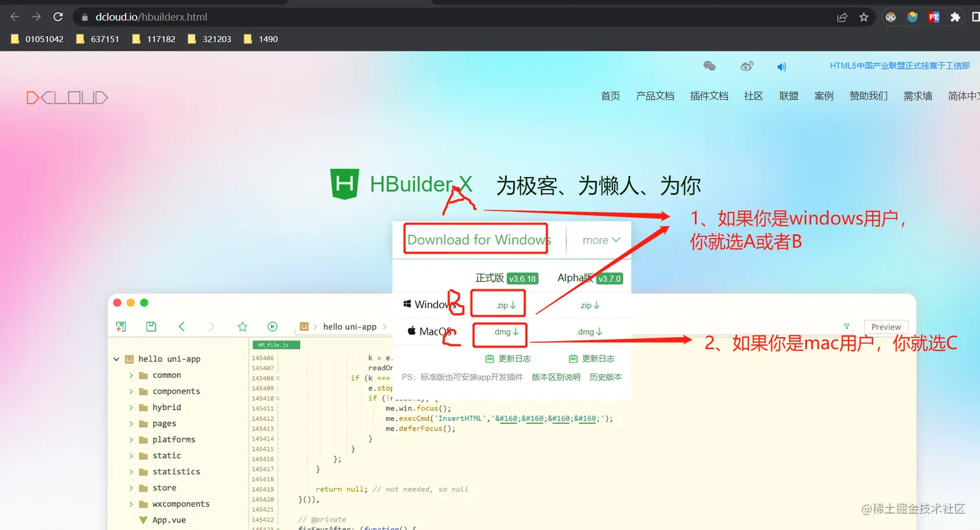Click the DCLOUD logo
This screenshot has width=980, height=530.
[67, 98]
